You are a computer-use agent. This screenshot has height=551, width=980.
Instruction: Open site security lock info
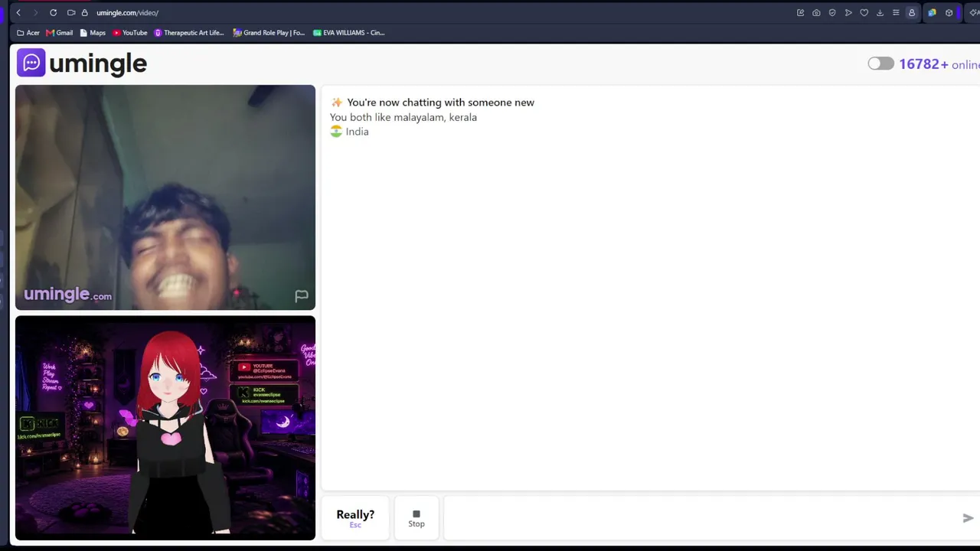(x=84, y=12)
